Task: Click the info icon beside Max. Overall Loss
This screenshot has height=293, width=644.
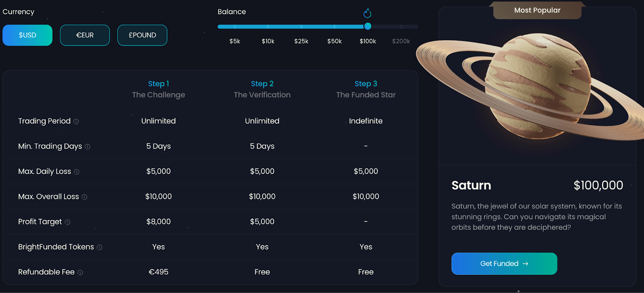Action: coord(85,197)
